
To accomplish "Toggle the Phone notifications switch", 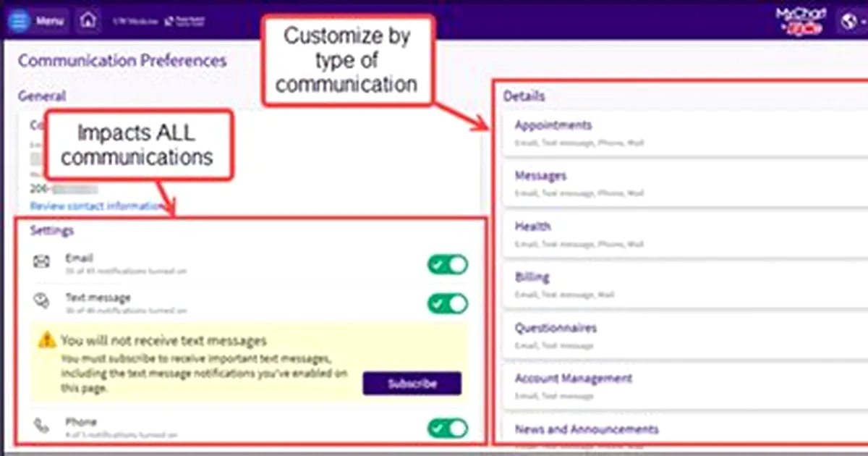I will point(447,428).
